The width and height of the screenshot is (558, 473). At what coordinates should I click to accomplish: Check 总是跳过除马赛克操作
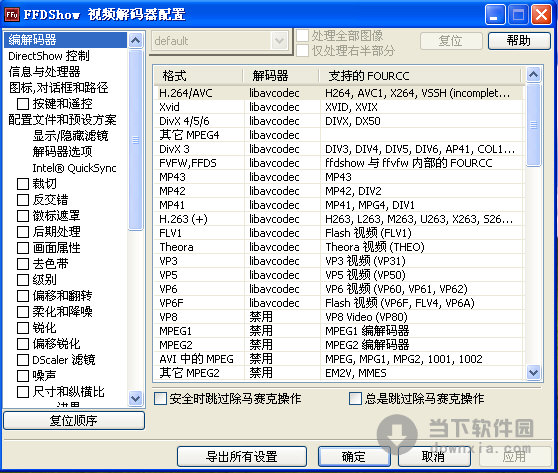click(355, 399)
